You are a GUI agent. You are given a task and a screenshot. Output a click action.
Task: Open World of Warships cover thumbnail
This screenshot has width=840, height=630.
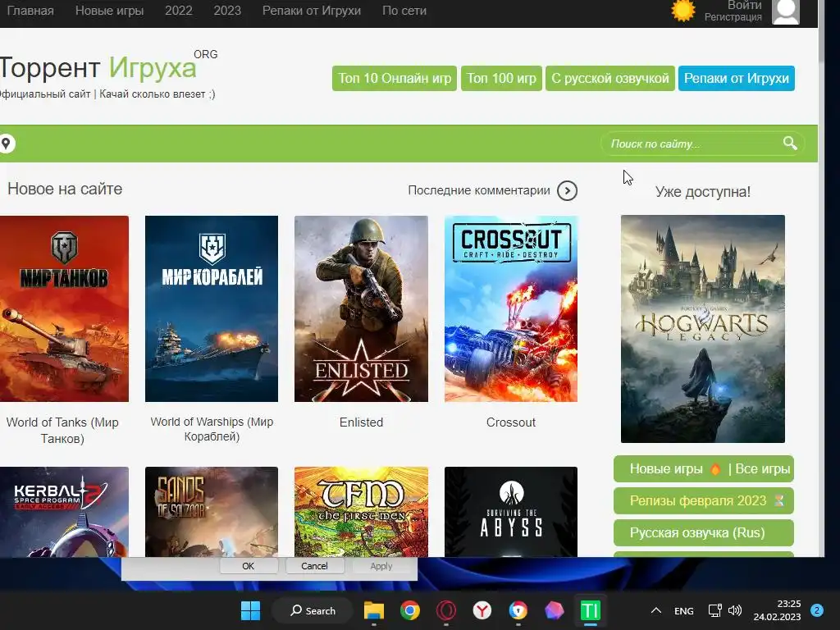click(x=212, y=308)
